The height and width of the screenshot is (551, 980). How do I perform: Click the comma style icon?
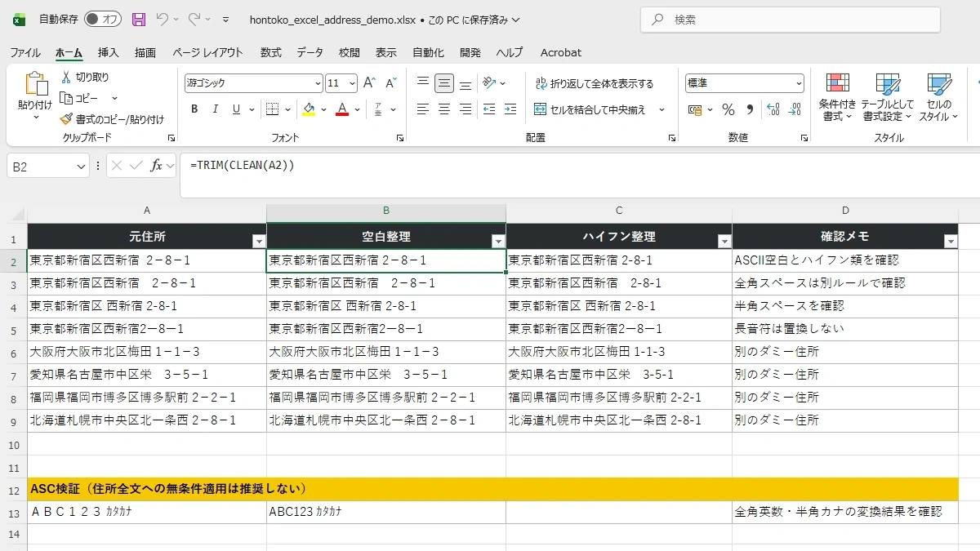[x=750, y=109]
